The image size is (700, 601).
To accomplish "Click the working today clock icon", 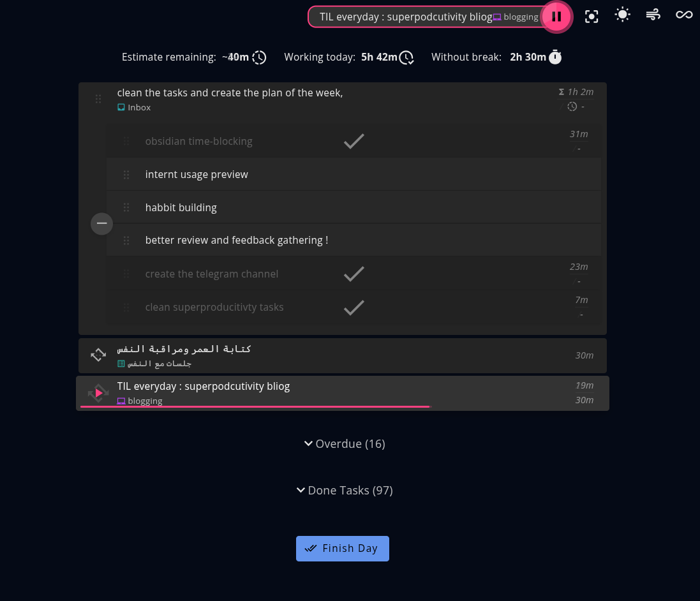I will pyautogui.click(x=406, y=58).
